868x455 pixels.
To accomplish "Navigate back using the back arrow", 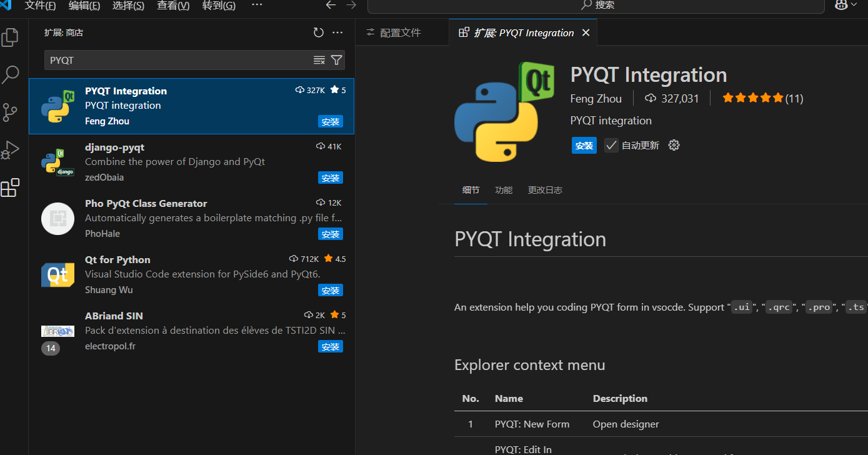I will tap(331, 5).
